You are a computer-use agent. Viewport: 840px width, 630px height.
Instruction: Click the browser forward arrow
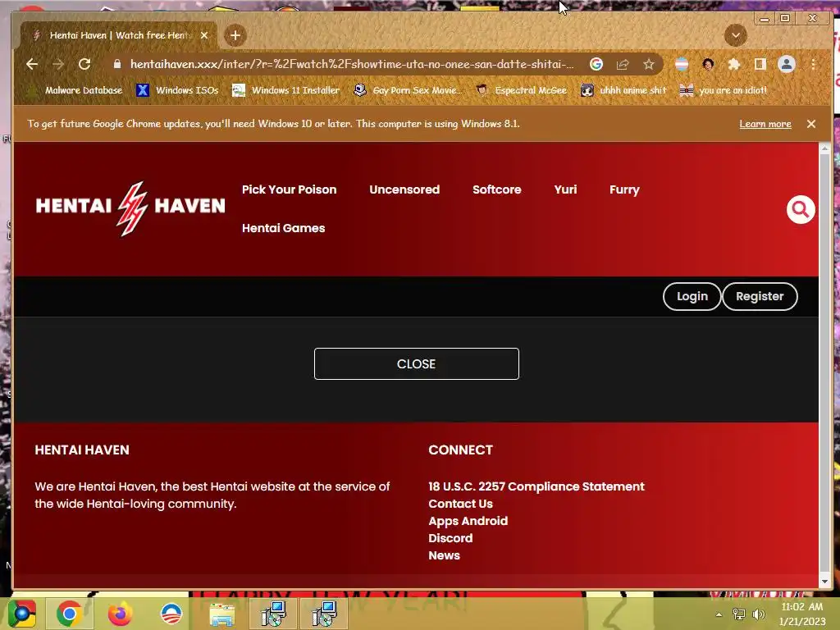(x=58, y=64)
